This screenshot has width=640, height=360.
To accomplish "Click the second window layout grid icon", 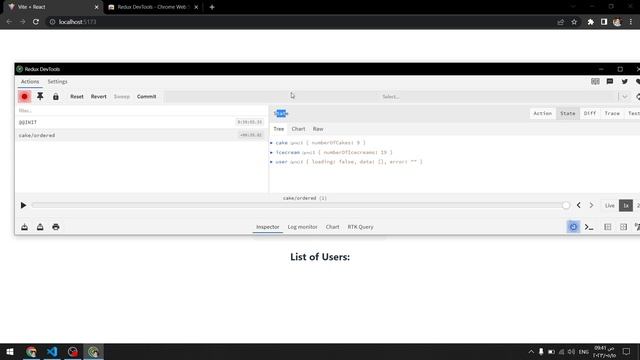I will pyautogui.click(x=623, y=227).
